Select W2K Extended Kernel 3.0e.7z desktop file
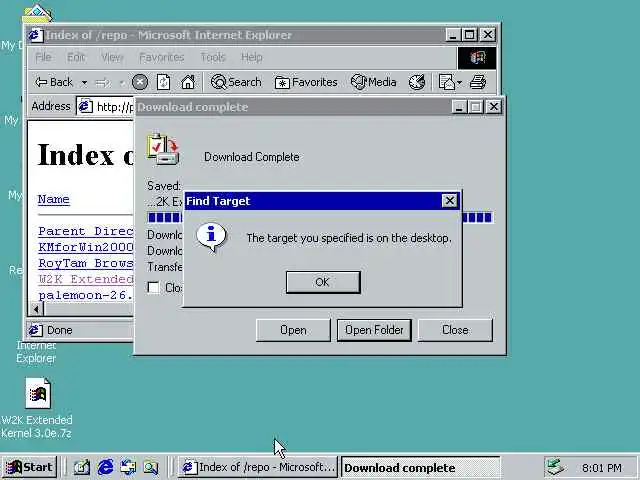640x480 pixels. 37,408
